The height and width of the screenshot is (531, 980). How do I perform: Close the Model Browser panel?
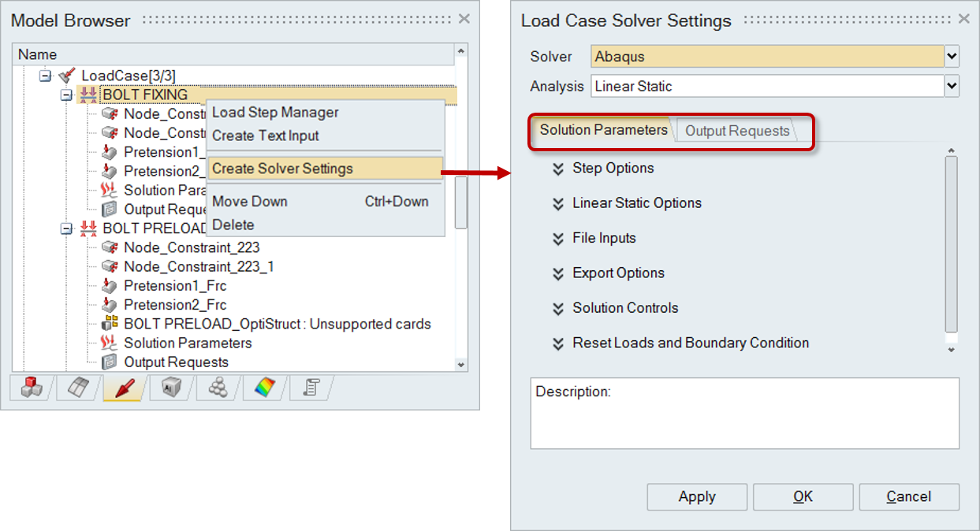pos(464,19)
